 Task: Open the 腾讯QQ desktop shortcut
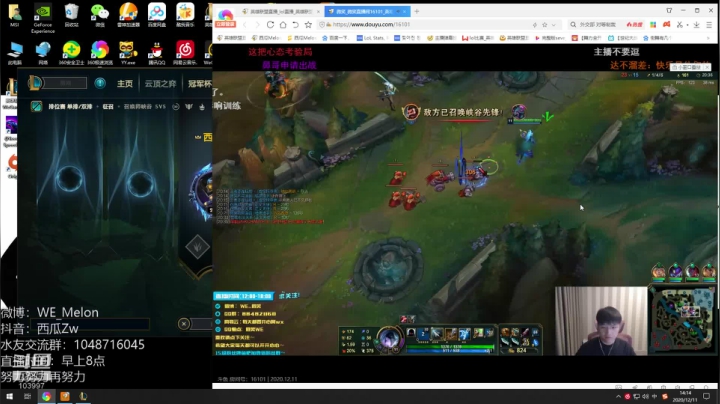coord(157,53)
